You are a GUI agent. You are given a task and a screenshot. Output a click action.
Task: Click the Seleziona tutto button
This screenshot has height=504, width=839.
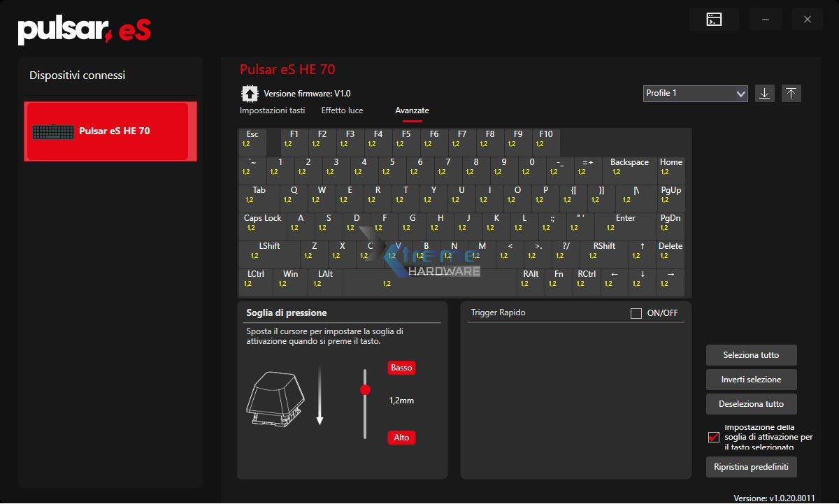click(751, 354)
